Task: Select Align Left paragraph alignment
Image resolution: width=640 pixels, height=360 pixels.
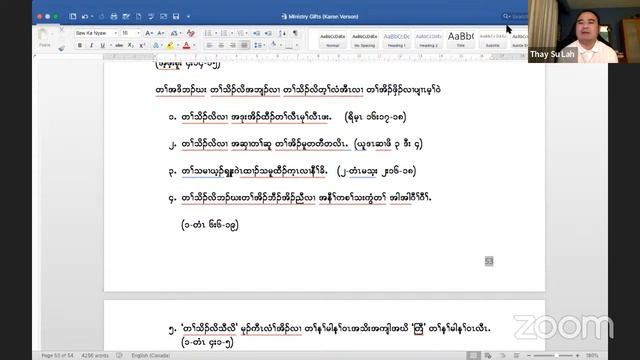Action: tap(209, 45)
